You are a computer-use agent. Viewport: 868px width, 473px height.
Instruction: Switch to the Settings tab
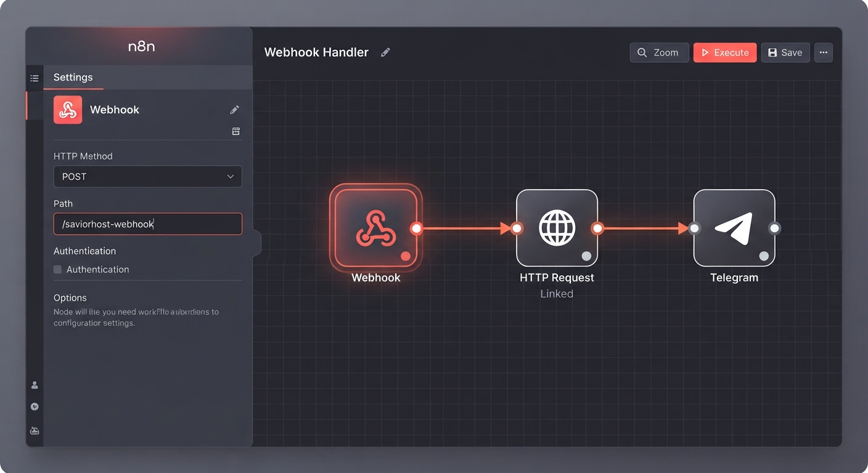point(73,77)
